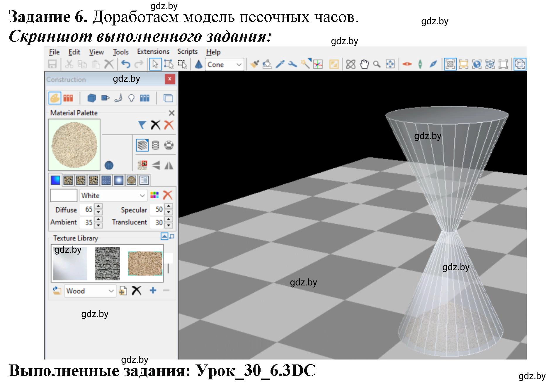This screenshot has width=556, height=392.
Task: Open the Edit menu
Action: 74,52
